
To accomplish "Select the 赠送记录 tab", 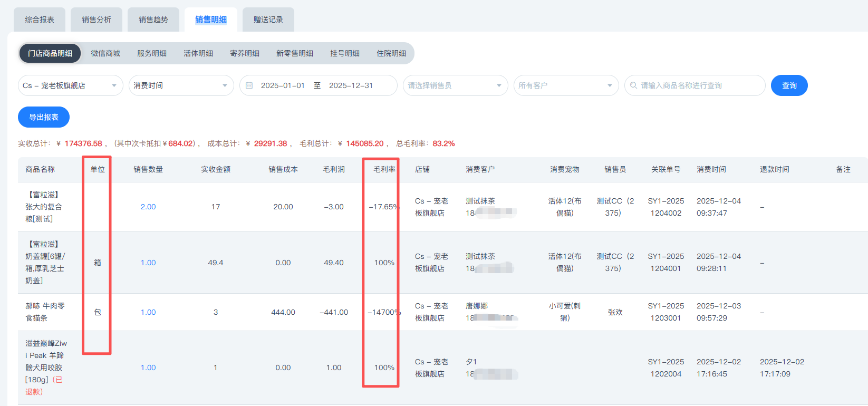I will 268,20.
